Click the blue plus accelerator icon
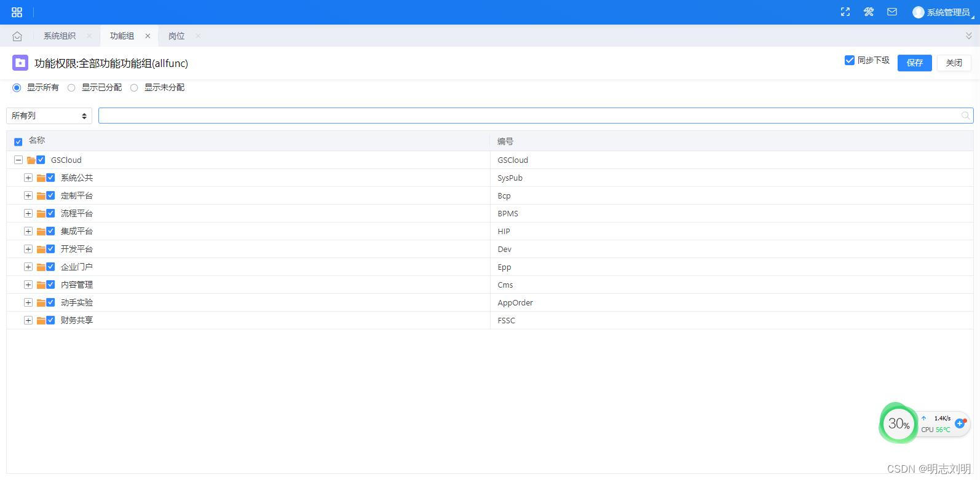 tap(960, 423)
